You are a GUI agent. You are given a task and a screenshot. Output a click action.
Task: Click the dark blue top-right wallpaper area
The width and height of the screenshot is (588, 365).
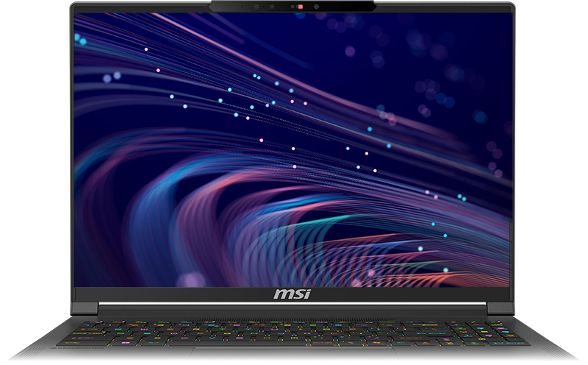456,44
